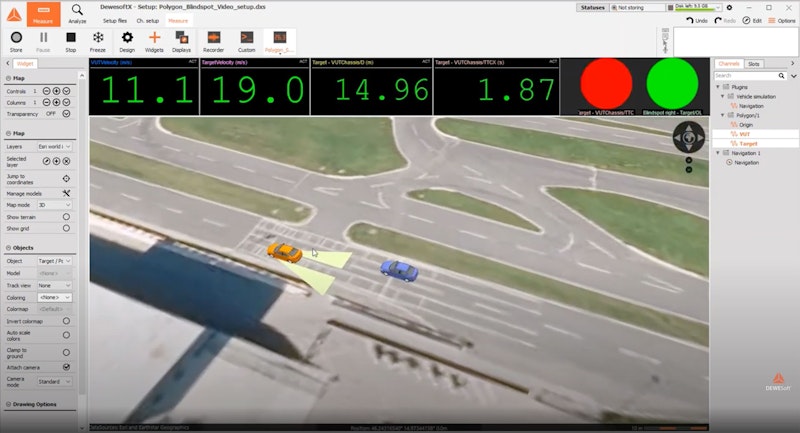Screen dimensions: 800x433
Task: Open the Widgets add icon
Action: click(x=154, y=42)
